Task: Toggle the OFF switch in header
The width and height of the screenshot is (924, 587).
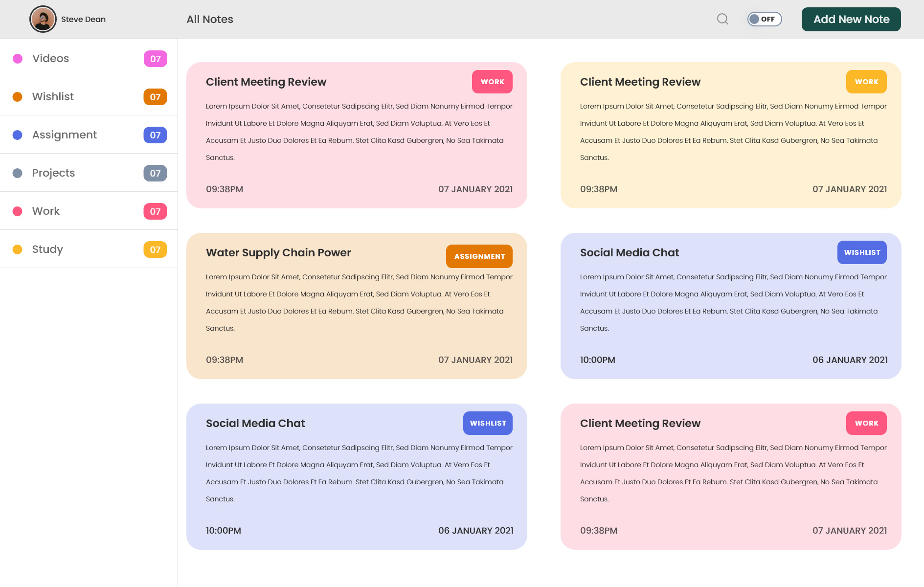Action: click(764, 19)
